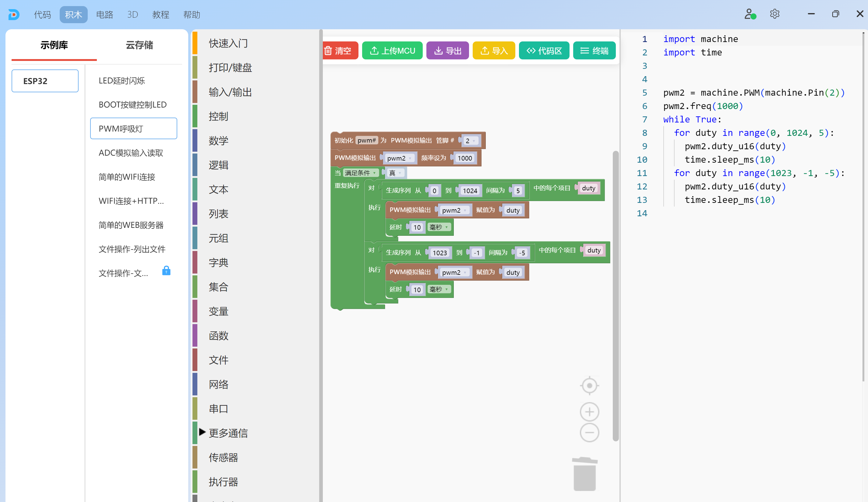Viewport: 868px width, 502px height.
Task: Toggle the 代码区 code panel
Action: [544, 51]
